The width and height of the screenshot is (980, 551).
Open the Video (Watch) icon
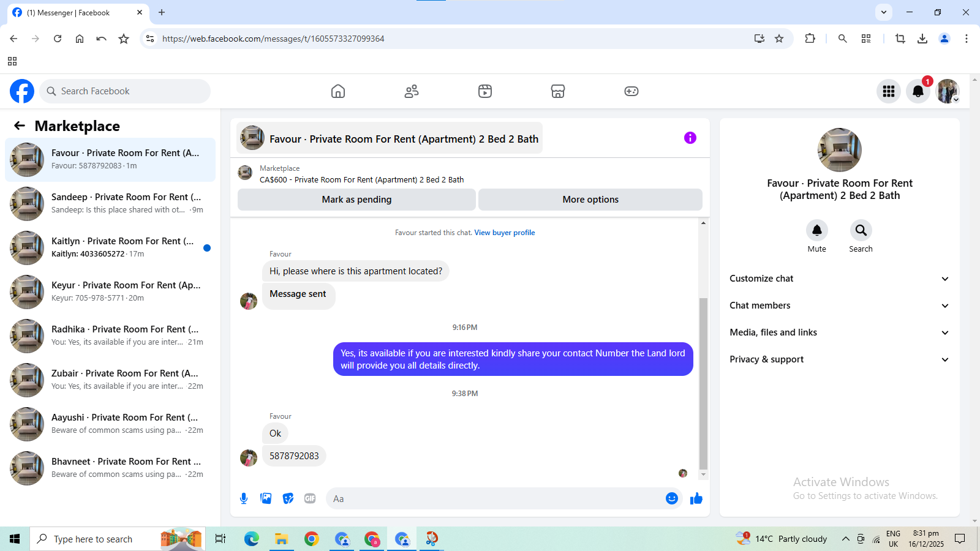485,91
